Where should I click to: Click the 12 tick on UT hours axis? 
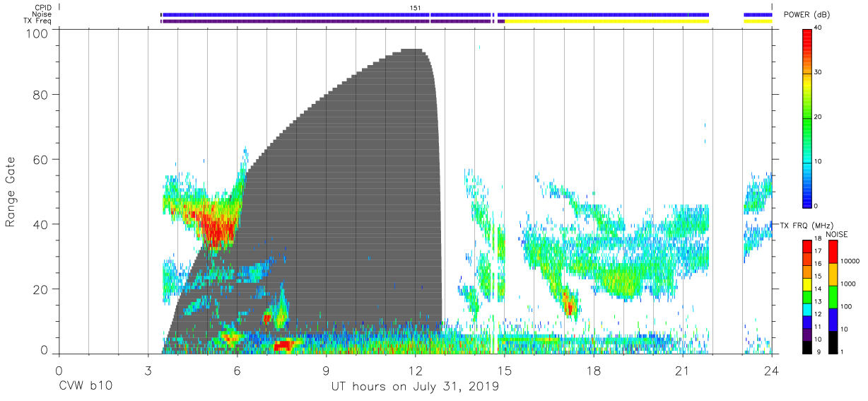416,369
